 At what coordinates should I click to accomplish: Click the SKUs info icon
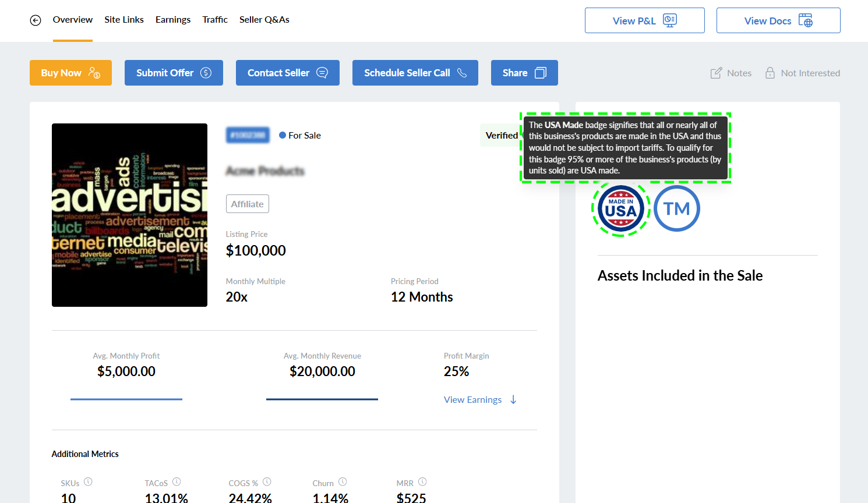(x=88, y=482)
